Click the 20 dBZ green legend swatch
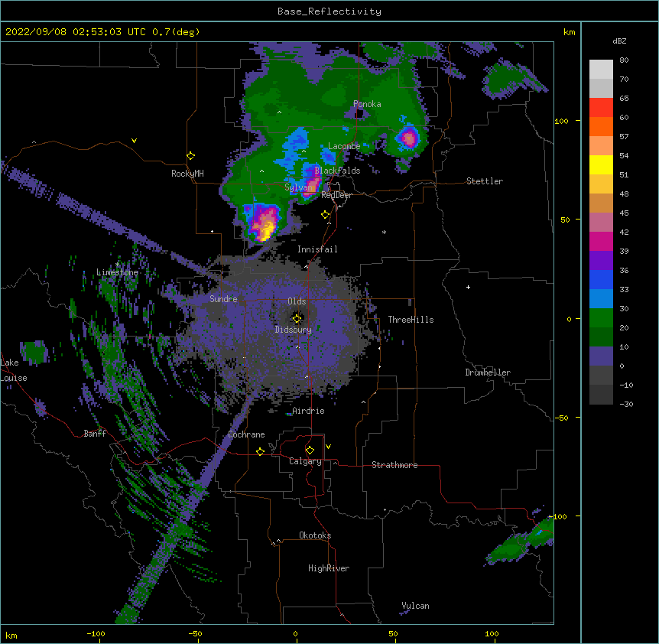 [601, 337]
